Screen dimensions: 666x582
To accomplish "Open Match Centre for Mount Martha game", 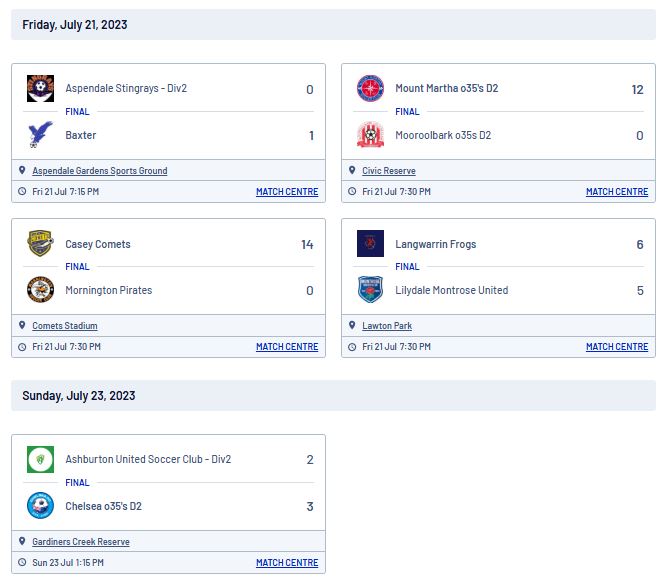I will point(617,192).
